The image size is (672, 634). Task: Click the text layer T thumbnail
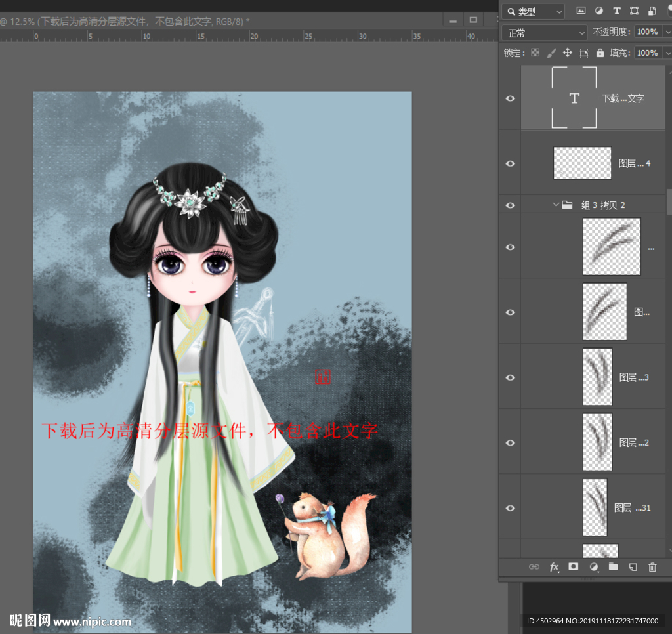click(574, 98)
